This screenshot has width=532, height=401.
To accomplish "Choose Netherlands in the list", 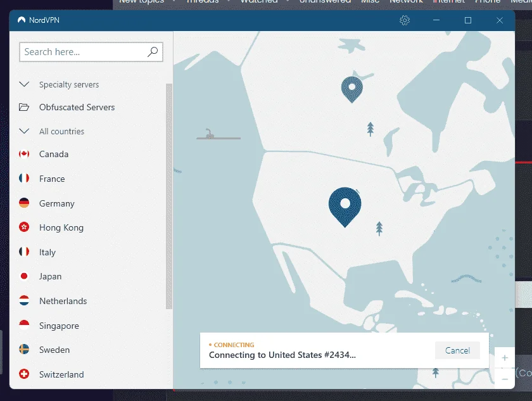I will [63, 301].
